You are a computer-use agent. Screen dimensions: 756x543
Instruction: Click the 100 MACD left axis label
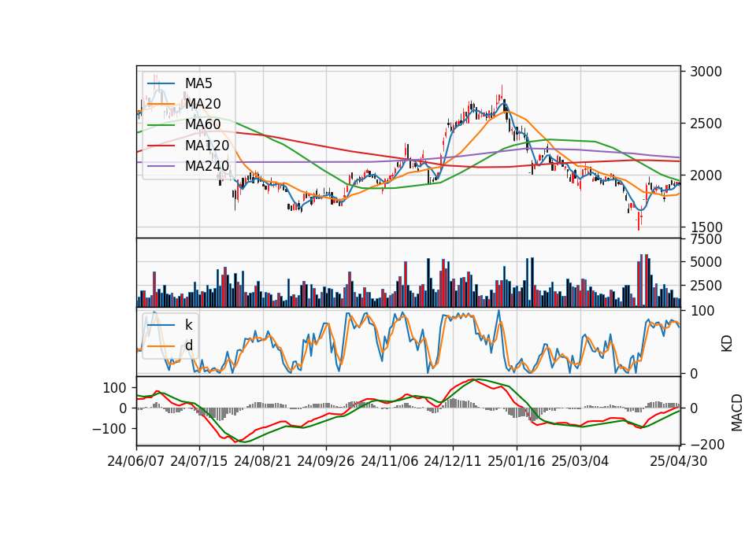pos(115,388)
